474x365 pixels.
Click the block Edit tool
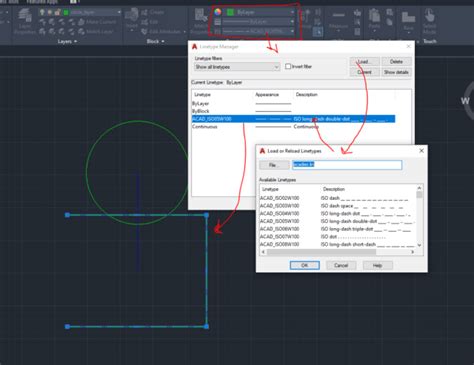tap(150, 22)
